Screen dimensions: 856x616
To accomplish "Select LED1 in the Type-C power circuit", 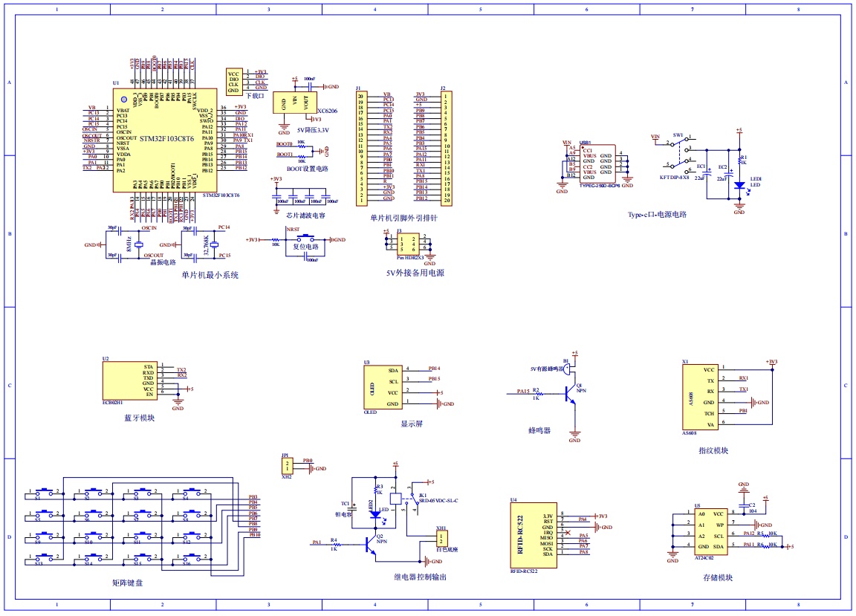I will 739,186.
